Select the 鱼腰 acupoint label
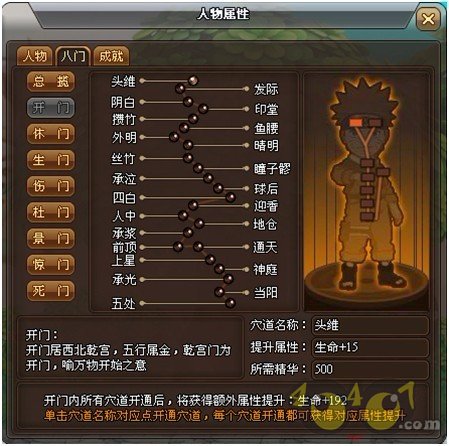Viewport: 449px width, 446px height. (x=266, y=128)
